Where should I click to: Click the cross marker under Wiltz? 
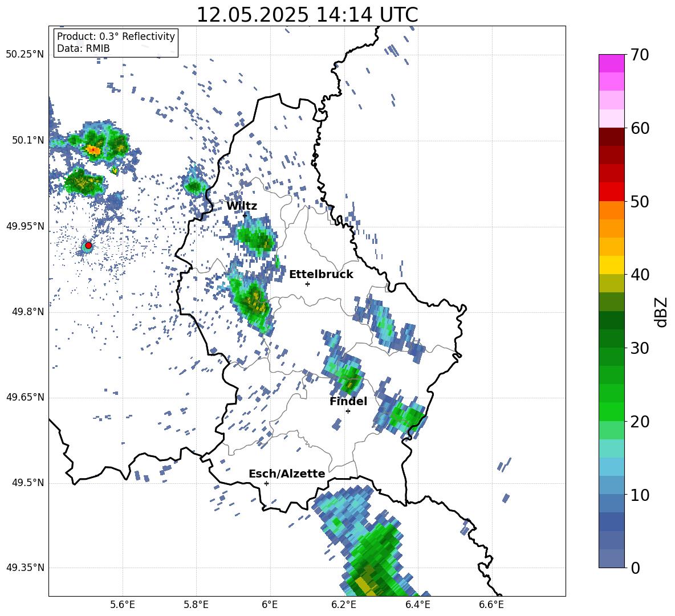point(245,215)
